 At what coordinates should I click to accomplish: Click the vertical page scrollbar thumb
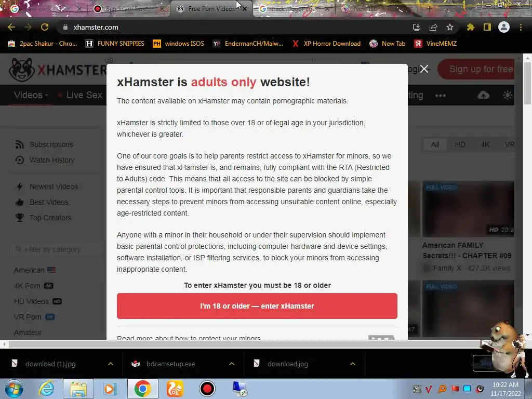(x=527, y=84)
